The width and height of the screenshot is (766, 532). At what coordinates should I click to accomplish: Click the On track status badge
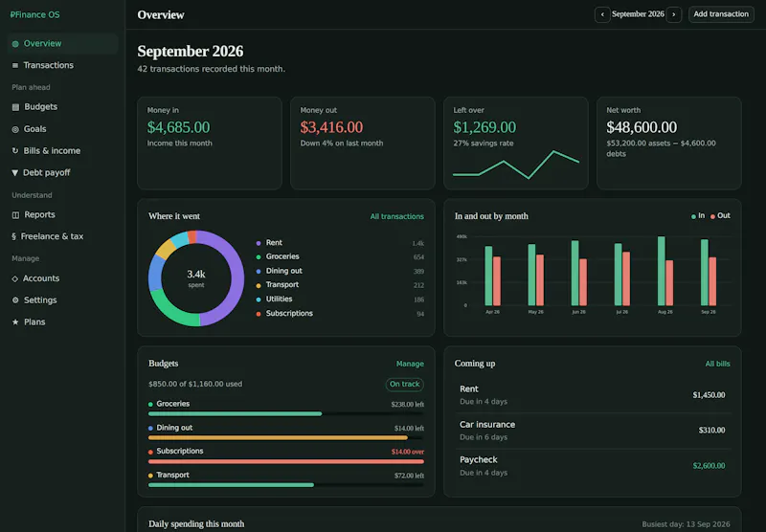coord(404,384)
